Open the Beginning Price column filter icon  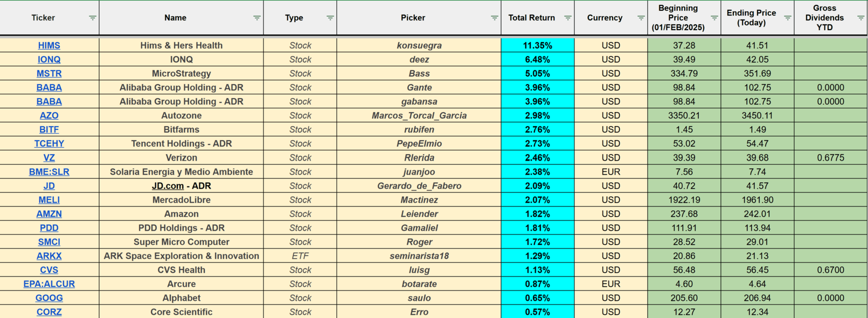[x=714, y=18]
